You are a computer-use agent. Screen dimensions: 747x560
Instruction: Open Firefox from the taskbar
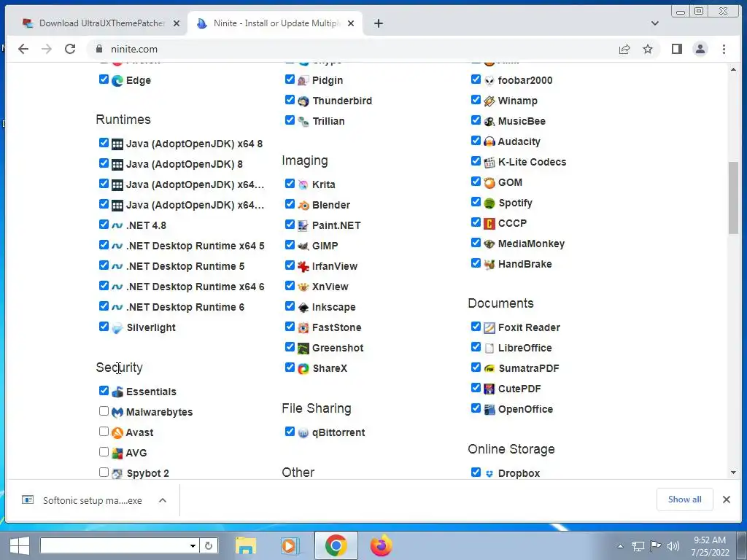tap(381, 545)
